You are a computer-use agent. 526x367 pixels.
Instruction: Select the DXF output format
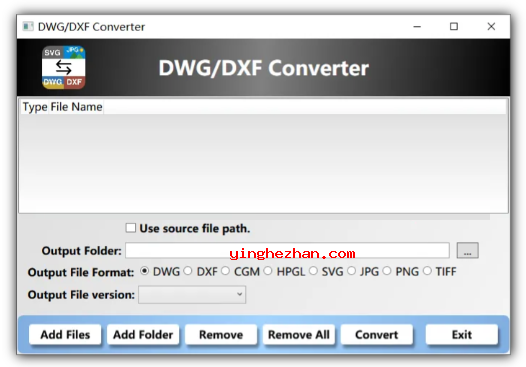click(188, 271)
